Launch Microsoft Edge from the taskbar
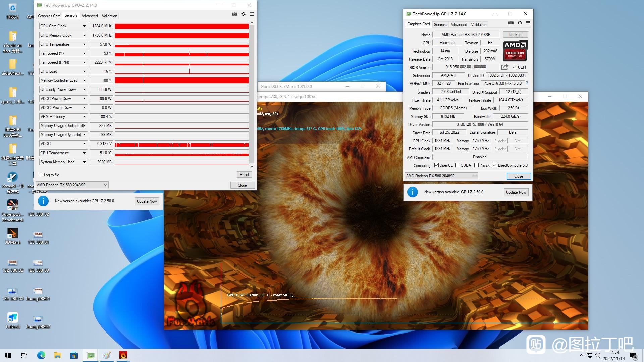The width and height of the screenshot is (644, 362). [x=41, y=355]
